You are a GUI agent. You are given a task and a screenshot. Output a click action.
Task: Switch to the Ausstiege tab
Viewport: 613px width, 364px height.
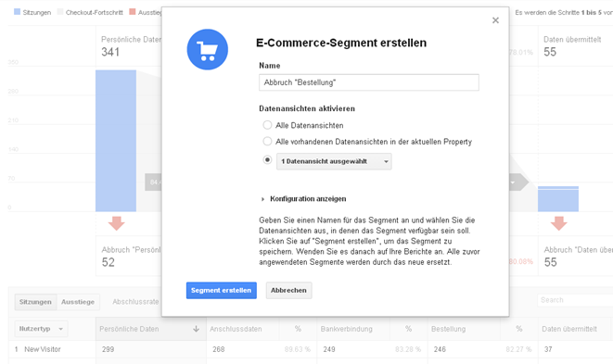coord(78,302)
